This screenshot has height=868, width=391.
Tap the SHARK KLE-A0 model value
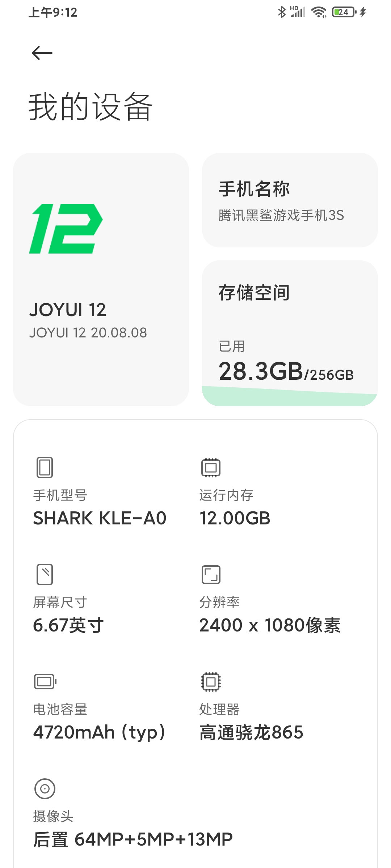(100, 518)
